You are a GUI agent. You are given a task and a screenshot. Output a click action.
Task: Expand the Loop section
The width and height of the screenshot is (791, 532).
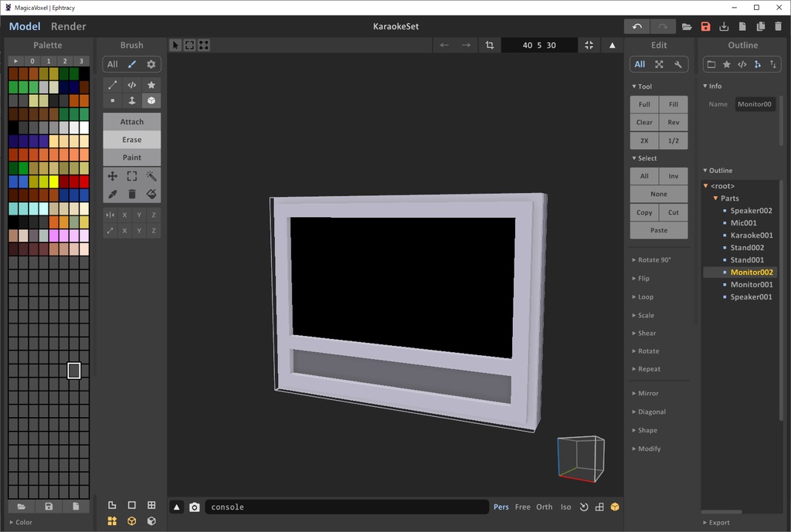point(643,297)
